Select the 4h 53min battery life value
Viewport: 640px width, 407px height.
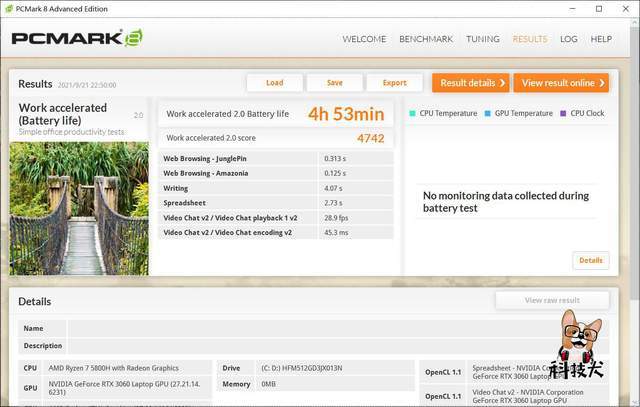pos(346,114)
